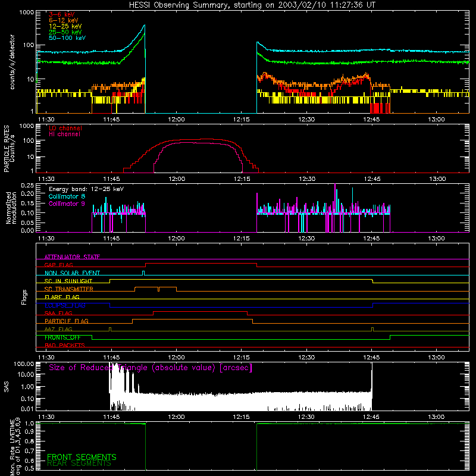Select the Collimator 8 legend label

67,196
